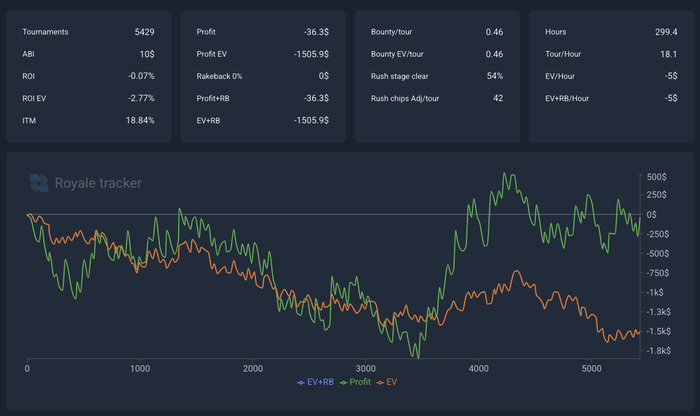Select the Bounty EV/tour label

tap(397, 54)
